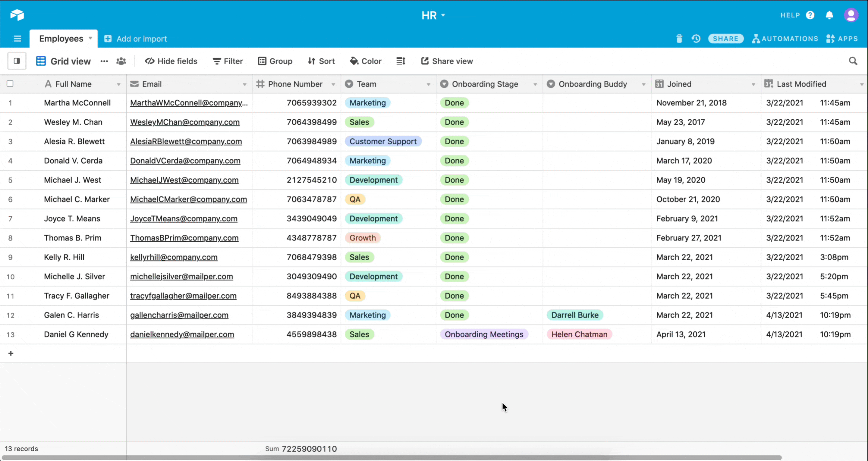The image size is (868, 461).
Task: Open the Color options tool
Action: click(366, 61)
